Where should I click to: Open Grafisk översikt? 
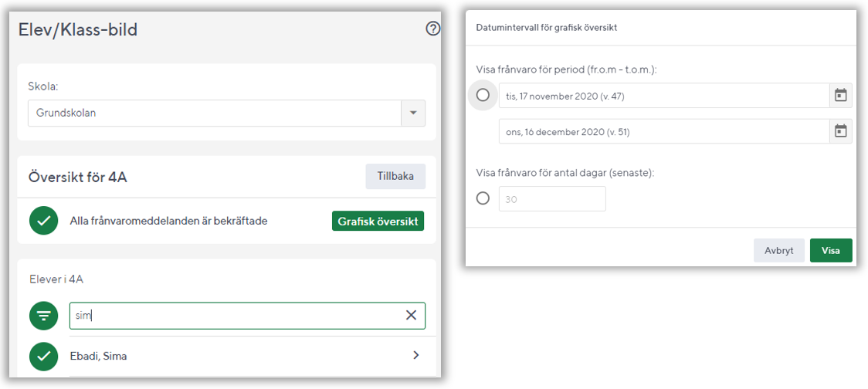[378, 221]
